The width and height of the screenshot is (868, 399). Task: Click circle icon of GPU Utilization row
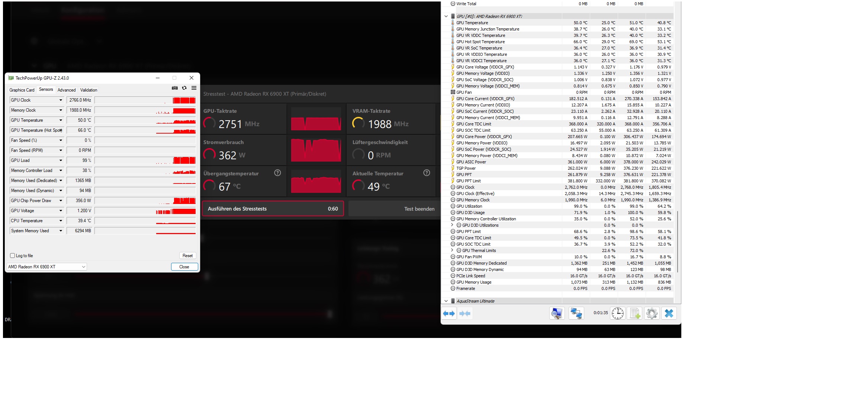click(453, 206)
